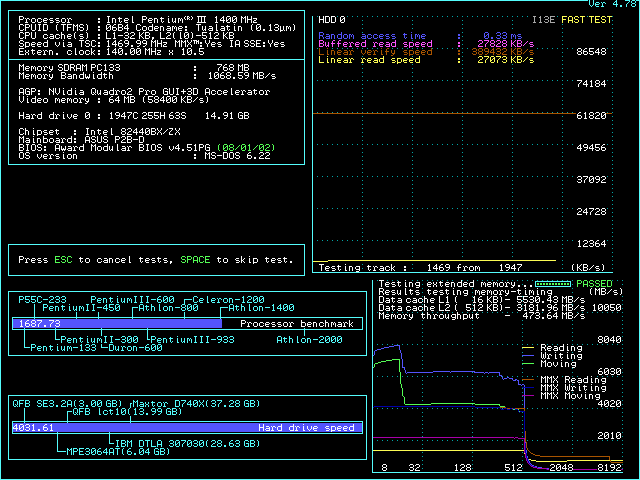Click the 'CPUID (TFMS)' Tualatin line
This screenshot has width=640, height=480.
click(x=157, y=28)
